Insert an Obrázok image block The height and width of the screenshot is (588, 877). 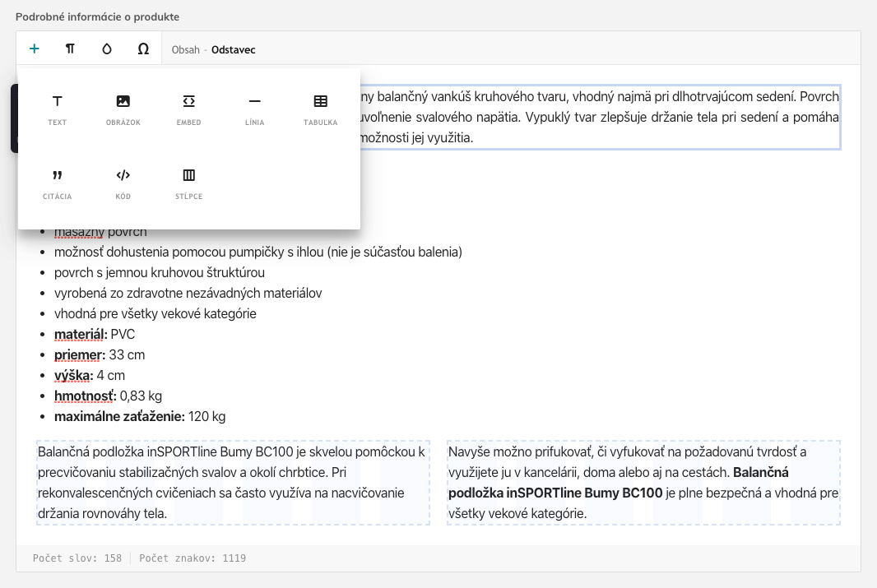coord(123,109)
